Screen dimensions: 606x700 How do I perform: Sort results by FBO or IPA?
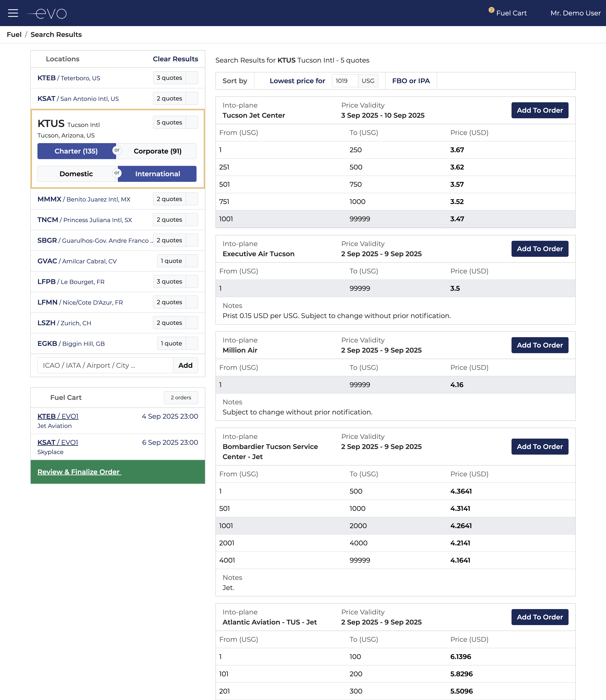coord(411,81)
